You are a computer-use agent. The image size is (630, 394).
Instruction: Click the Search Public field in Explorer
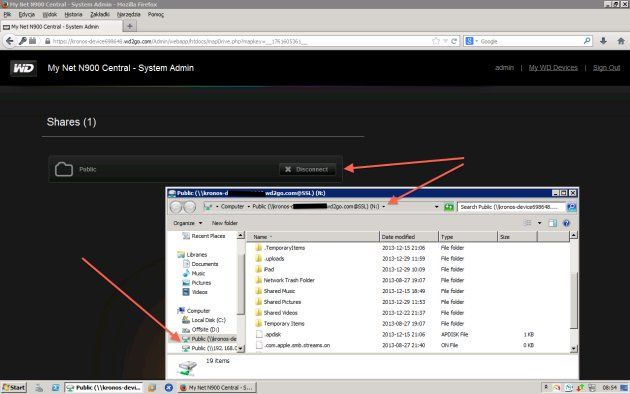(511, 207)
